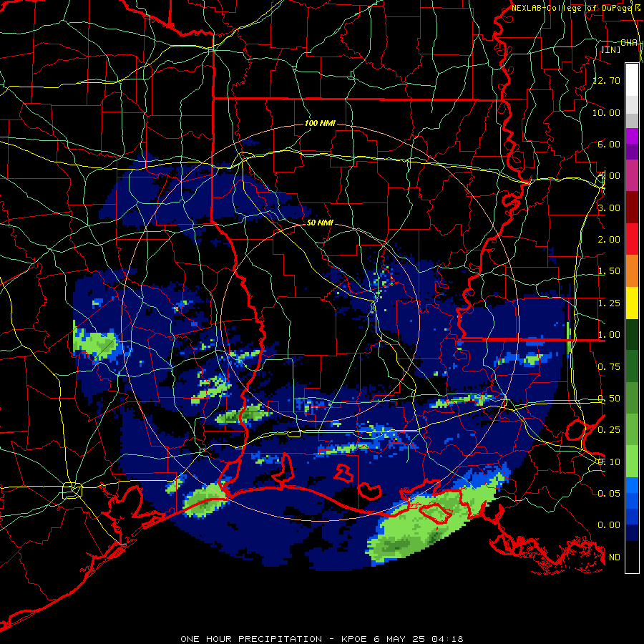Click the 50 NMI range ring label

coord(320,223)
